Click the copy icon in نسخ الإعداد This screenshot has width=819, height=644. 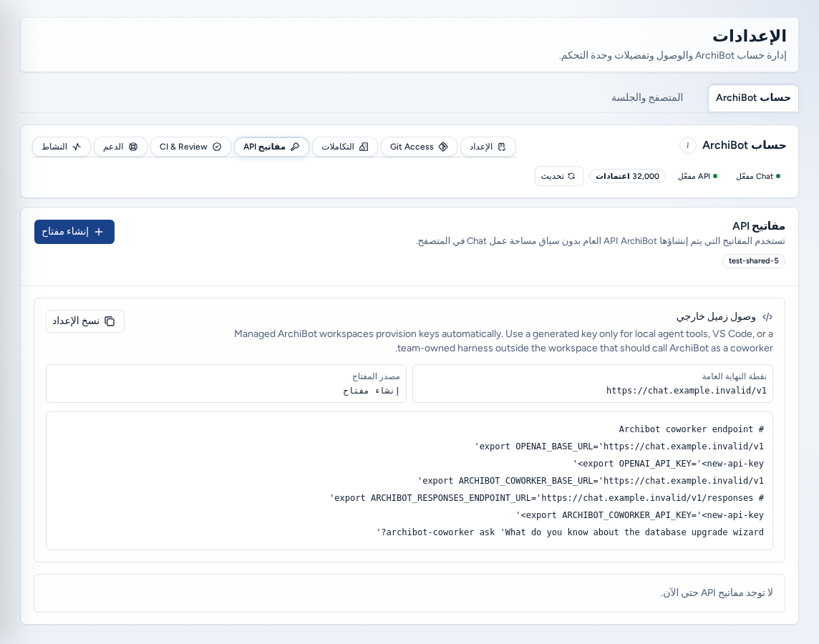click(110, 321)
